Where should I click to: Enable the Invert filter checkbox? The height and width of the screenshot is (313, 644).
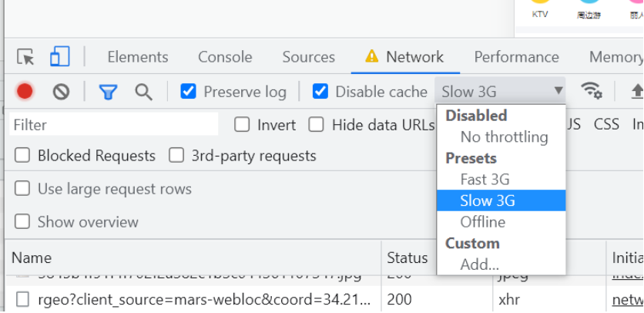[x=243, y=125]
